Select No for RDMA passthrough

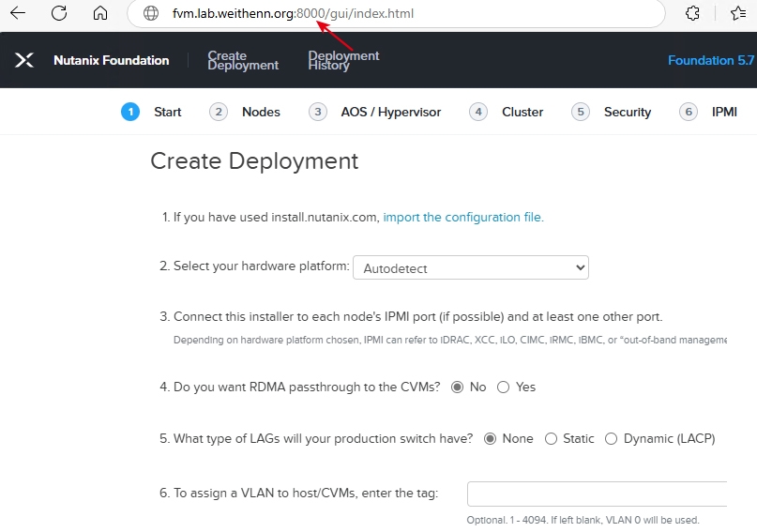click(x=457, y=388)
